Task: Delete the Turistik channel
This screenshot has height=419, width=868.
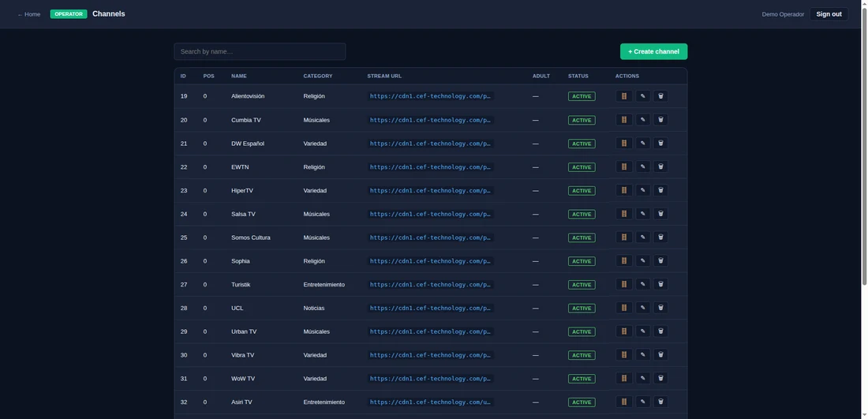Action: 660,284
